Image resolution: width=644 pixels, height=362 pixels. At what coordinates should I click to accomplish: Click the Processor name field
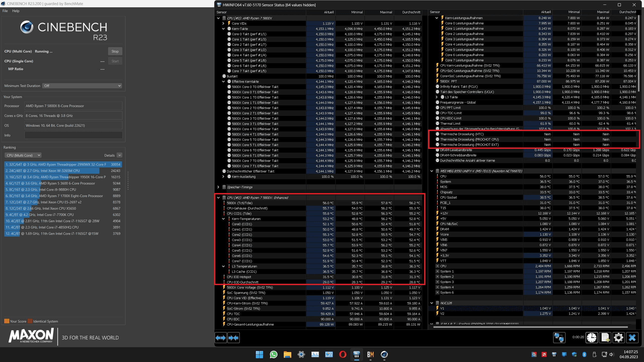point(73,106)
